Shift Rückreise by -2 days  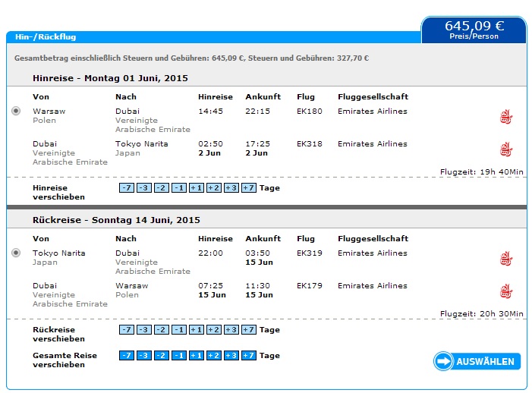click(162, 329)
